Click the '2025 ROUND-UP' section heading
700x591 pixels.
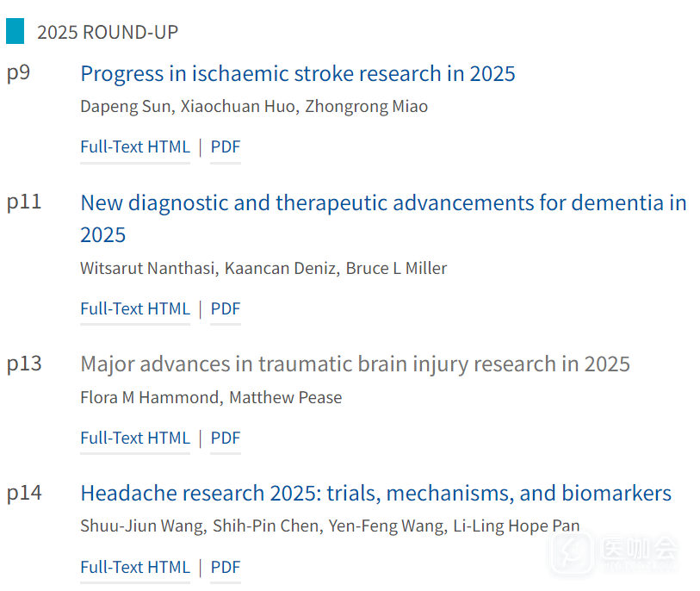pyautogui.click(x=108, y=33)
